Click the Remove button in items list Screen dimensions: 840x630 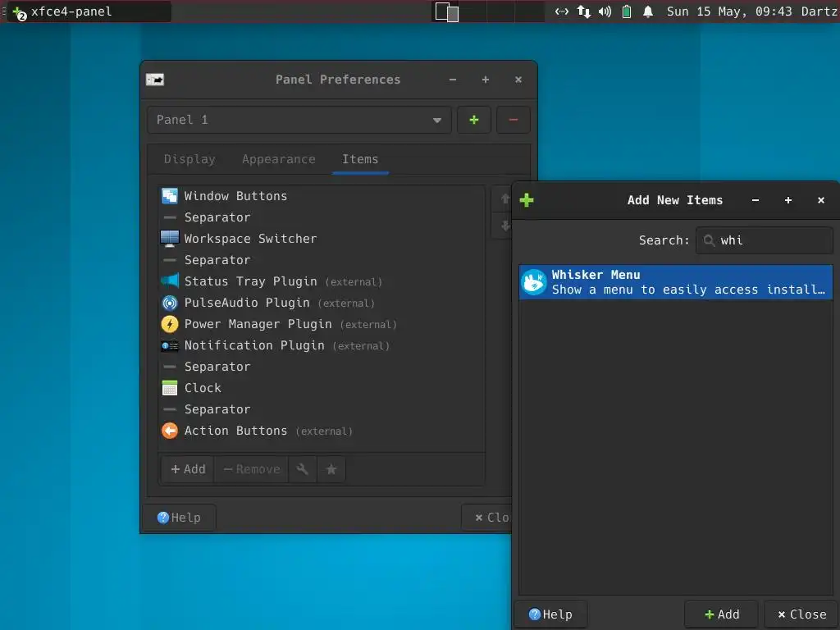tap(251, 469)
